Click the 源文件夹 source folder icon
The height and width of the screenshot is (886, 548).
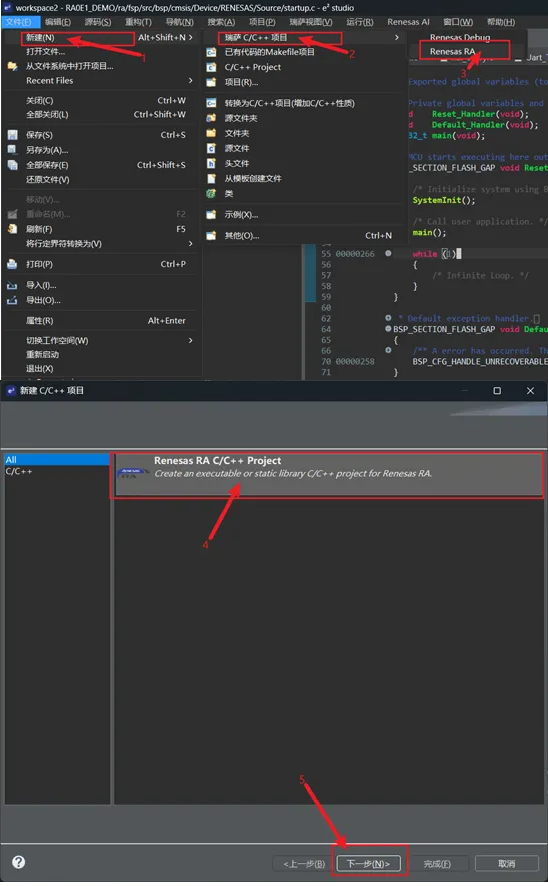point(211,118)
